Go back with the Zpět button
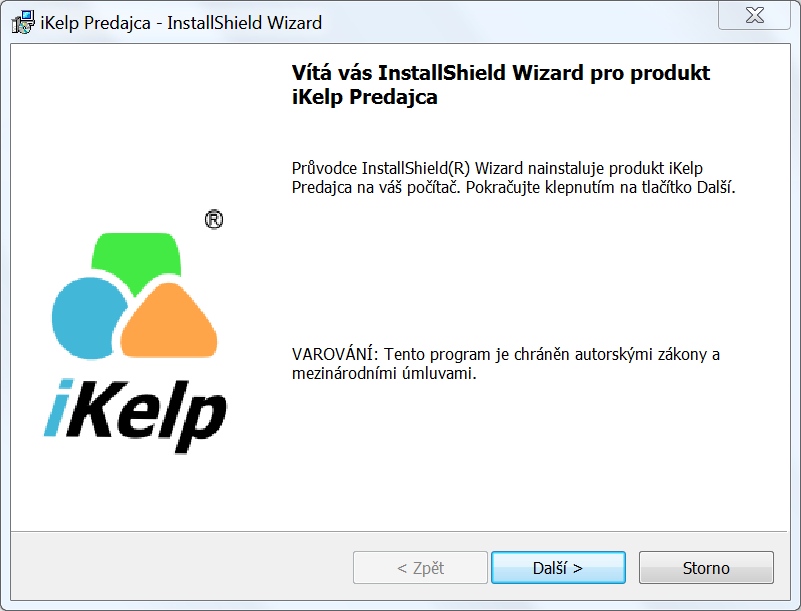 point(420,568)
